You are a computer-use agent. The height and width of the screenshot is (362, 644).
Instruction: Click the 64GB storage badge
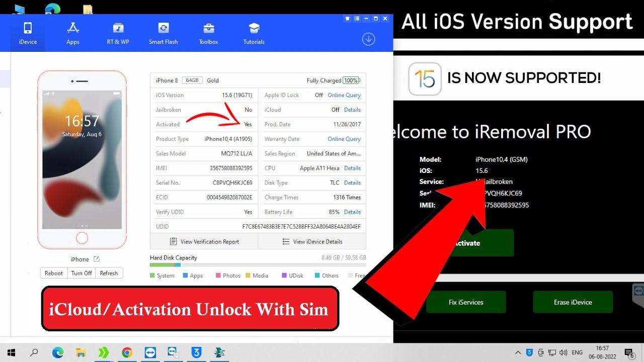point(193,80)
